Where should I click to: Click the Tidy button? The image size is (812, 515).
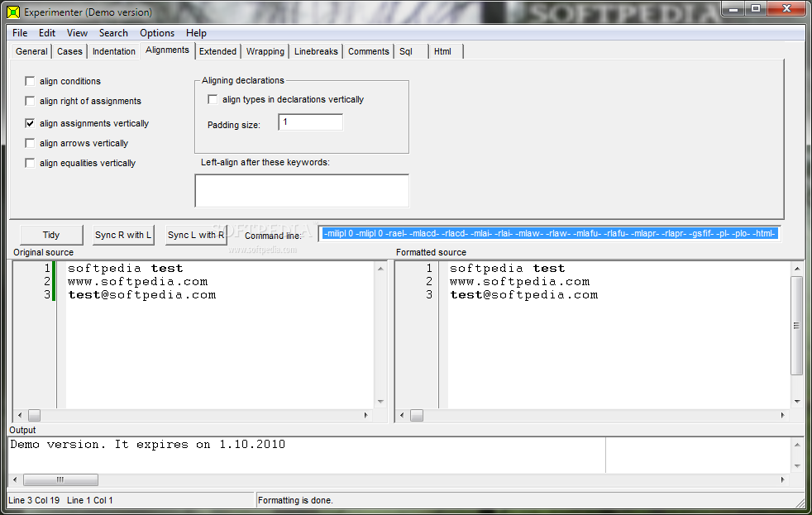click(x=51, y=235)
